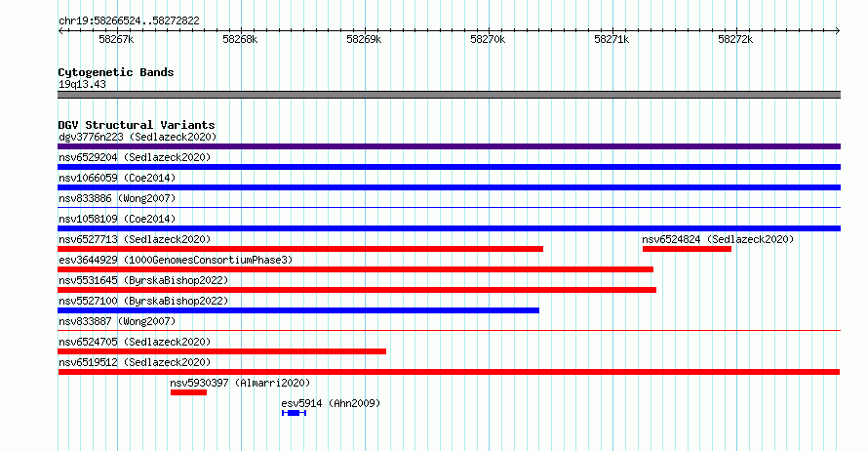
Task: Open the nsv5527100 (ByrskaBishop2022) label
Action: tap(143, 301)
